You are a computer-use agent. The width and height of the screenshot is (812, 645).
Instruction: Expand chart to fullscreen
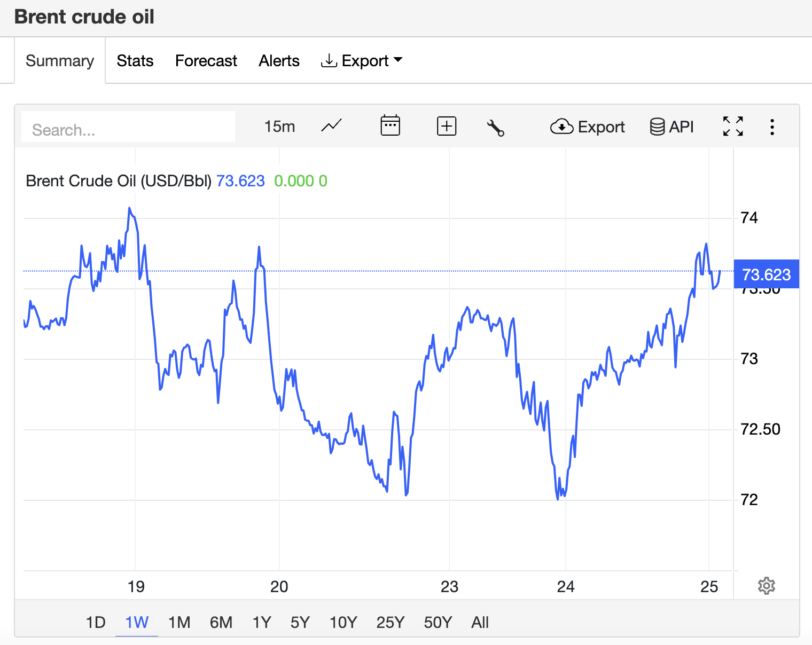(x=733, y=127)
